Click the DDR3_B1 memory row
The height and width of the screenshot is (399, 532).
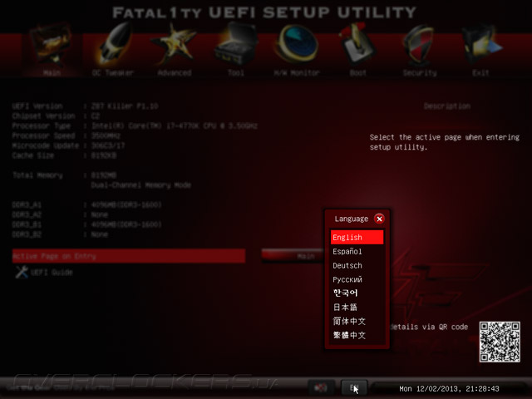click(x=86, y=224)
